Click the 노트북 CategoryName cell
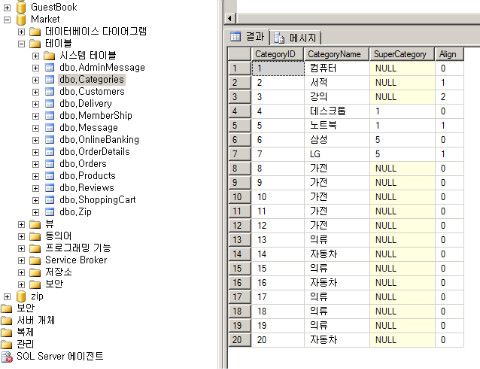Viewport: 480px width, 369px height. pos(337,125)
